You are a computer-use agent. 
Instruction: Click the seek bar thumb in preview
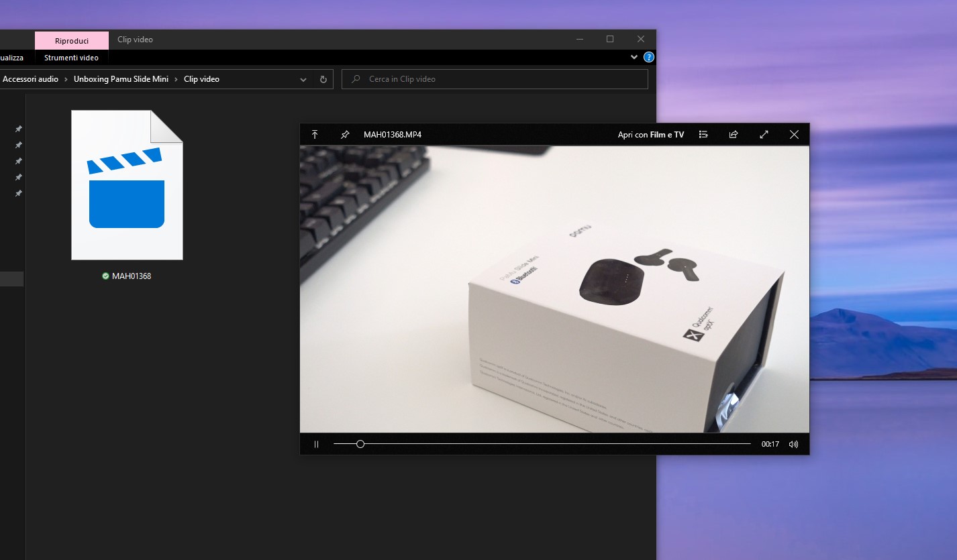tap(360, 444)
